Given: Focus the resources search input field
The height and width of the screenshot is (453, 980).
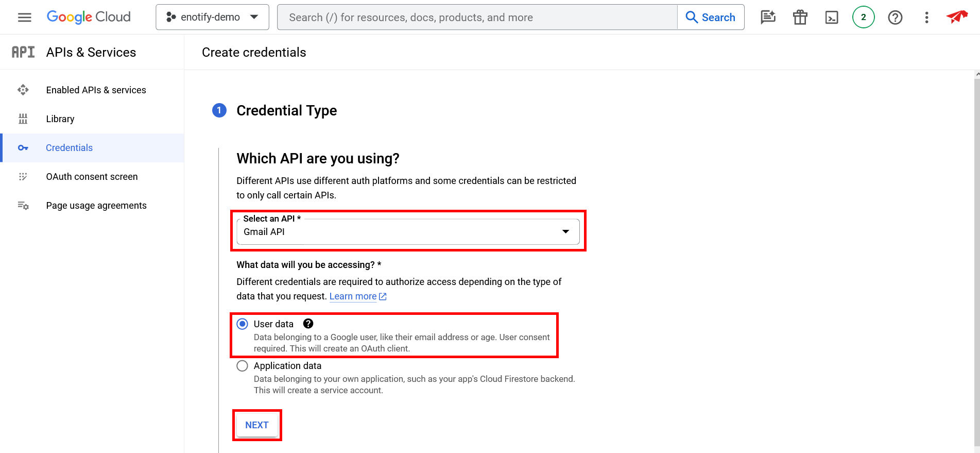Looking at the screenshot, I should coord(476,18).
